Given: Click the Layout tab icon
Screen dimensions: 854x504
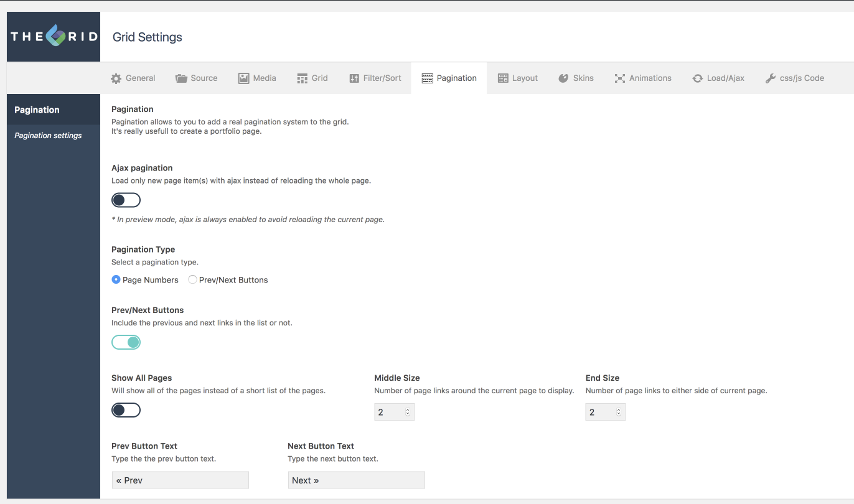Looking at the screenshot, I should tap(503, 78).
